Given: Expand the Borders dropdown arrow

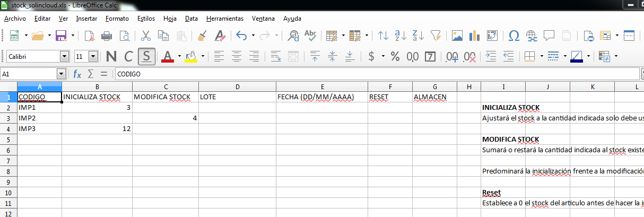Looking at the screenshot, I should pyautogui.click(x=541, y=56).
